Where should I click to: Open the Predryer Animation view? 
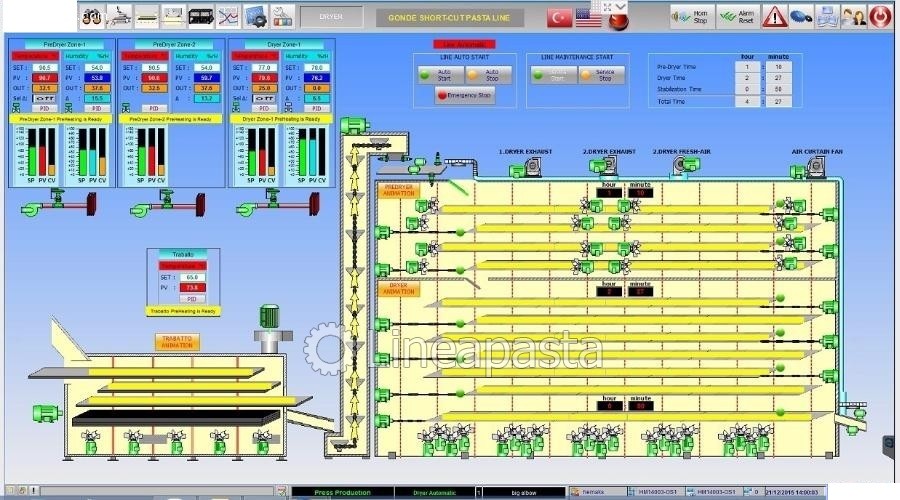(400, 190)
